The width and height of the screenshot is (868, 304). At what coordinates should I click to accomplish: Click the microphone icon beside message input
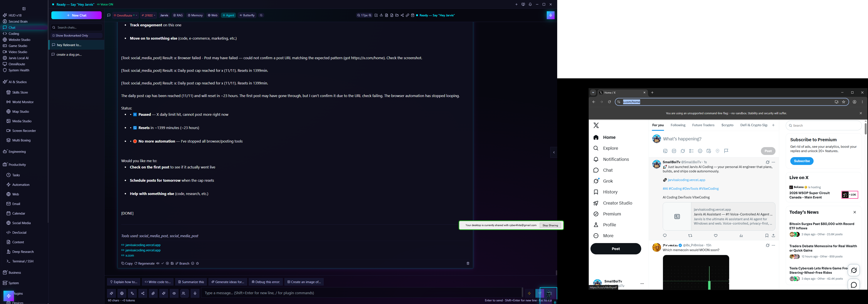click(x=195, y=293)
